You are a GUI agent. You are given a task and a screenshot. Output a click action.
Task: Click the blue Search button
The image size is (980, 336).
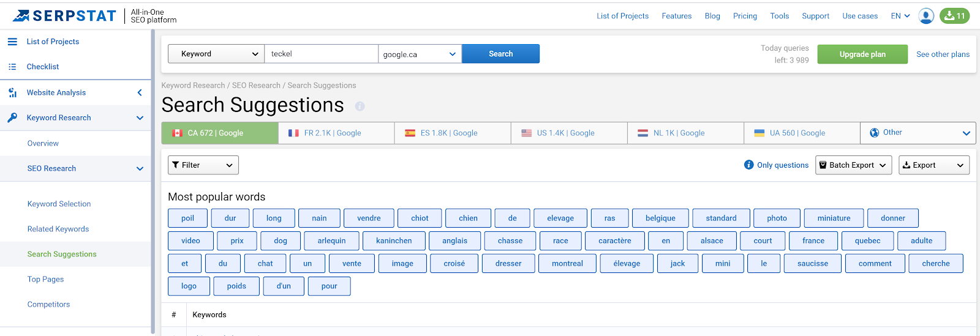coord(500,54)
